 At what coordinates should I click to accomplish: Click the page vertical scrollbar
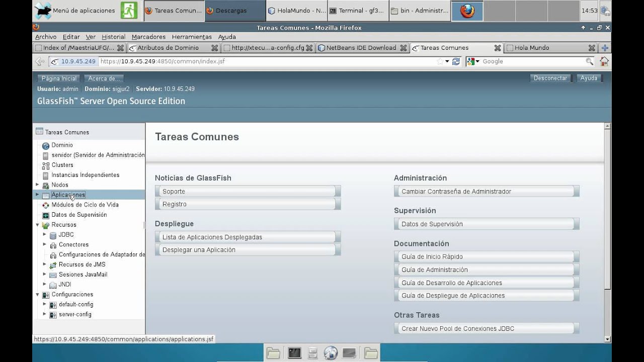click(607, 232)
